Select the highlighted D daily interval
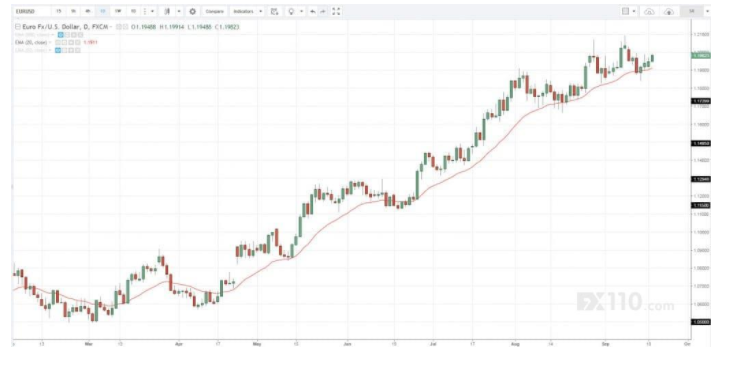Image resolution: width=752 pixels, height=366 pixels. (103, 11)
